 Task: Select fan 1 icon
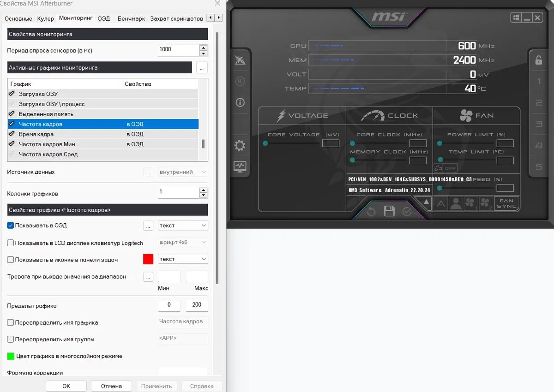tap(470, 203)
